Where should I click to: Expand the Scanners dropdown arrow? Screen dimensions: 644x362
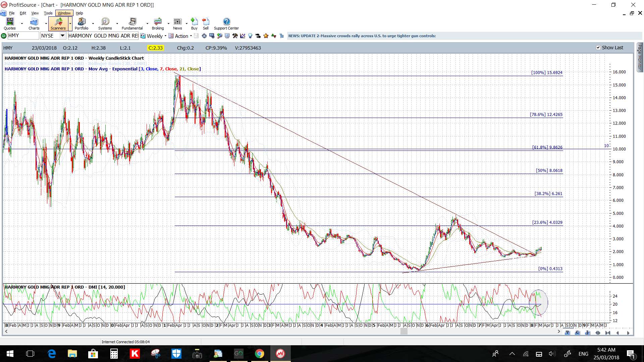(x=70, y=24)
